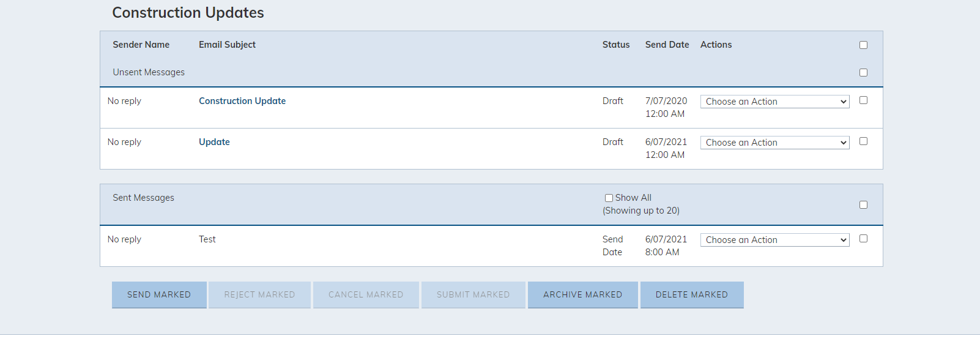
Task: Check the Sent Messages group checkbox
Action: (x=863, y=204)
